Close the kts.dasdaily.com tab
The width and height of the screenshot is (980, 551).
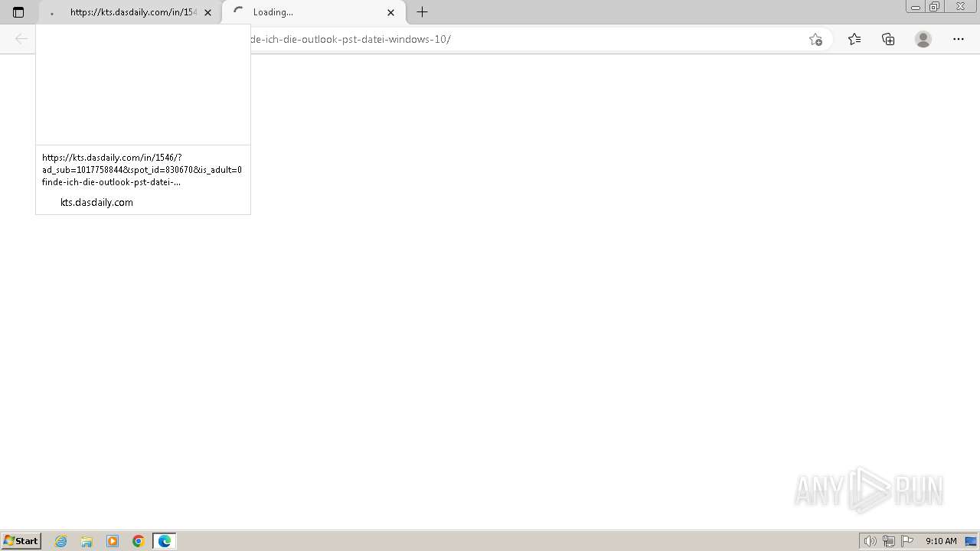point(207,12)
